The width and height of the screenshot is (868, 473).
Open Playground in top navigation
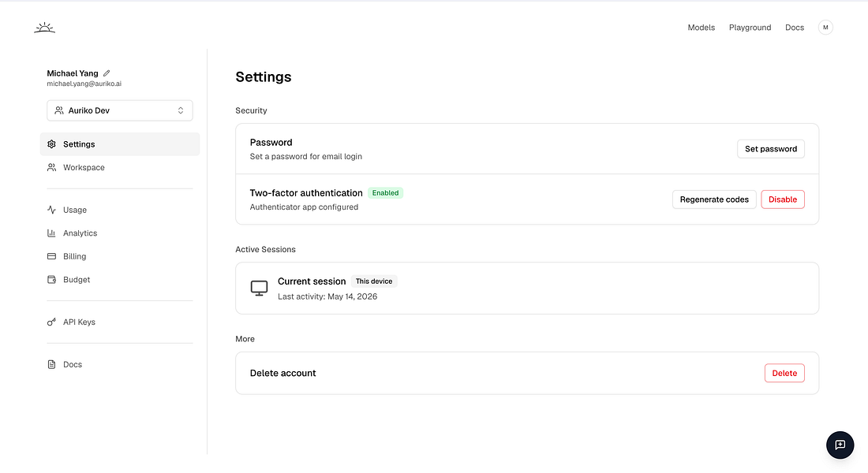tap(750, 28)
